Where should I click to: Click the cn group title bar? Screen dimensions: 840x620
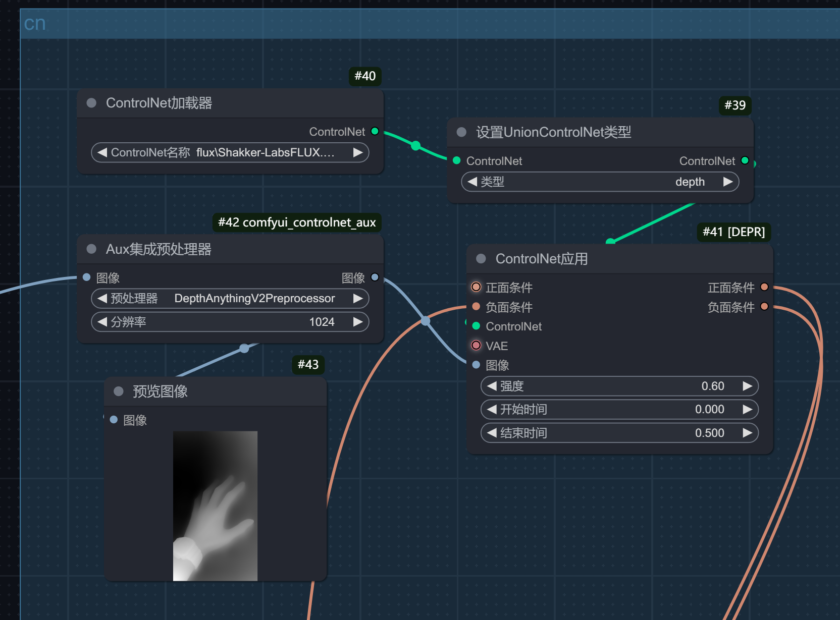(x=430, y=24)
